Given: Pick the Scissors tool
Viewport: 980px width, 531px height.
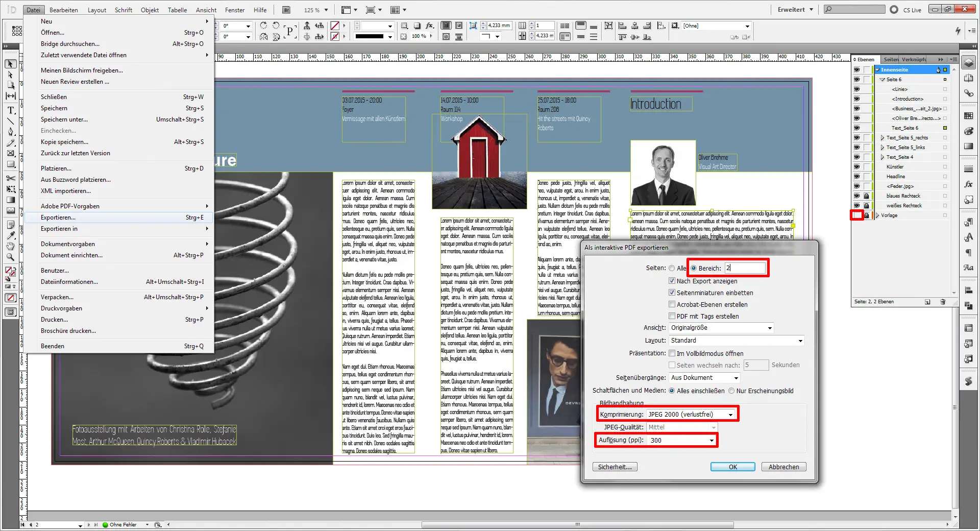Looking at the screenshot, I should (x=11, y=178).
